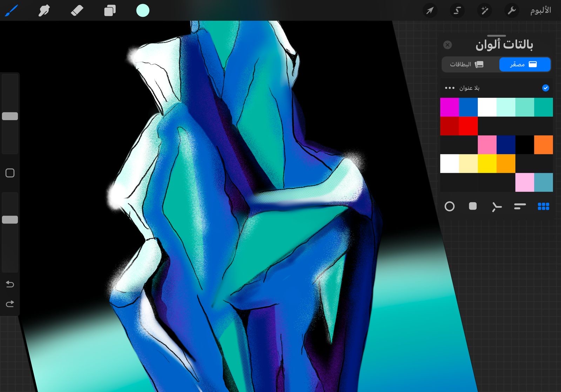Choose the orange swatch next to black
561x392 pixels.
543,145
